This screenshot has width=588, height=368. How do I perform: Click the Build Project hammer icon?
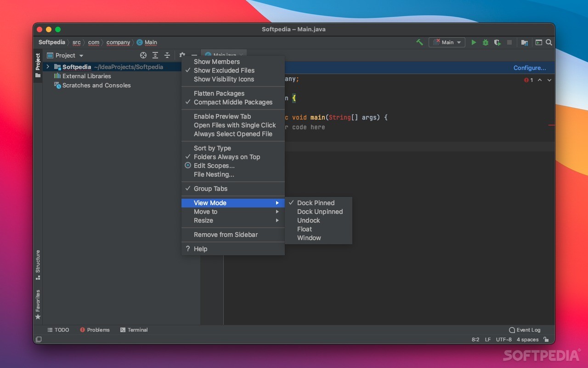pyautogui.click(x=419, y=42)
